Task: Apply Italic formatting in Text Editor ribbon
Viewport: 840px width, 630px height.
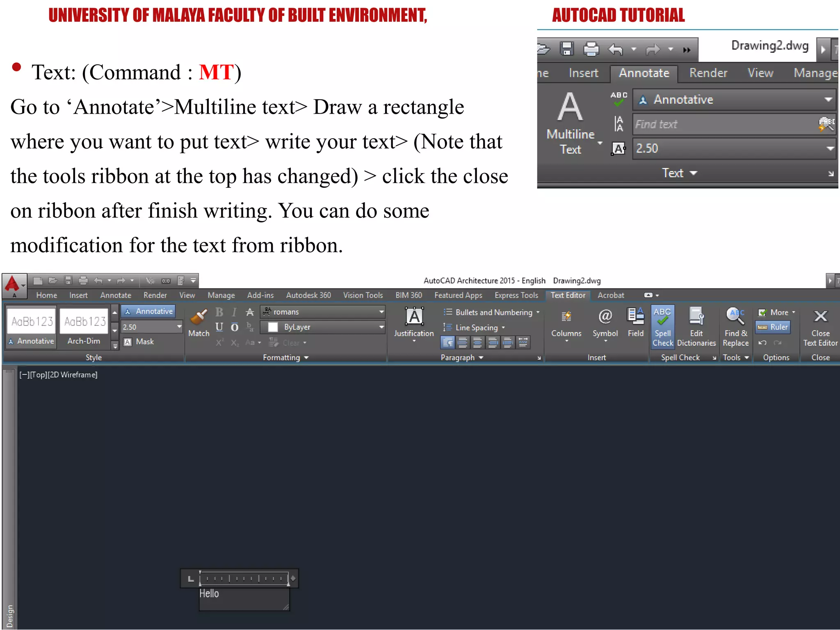Action: tap(234, 312)
